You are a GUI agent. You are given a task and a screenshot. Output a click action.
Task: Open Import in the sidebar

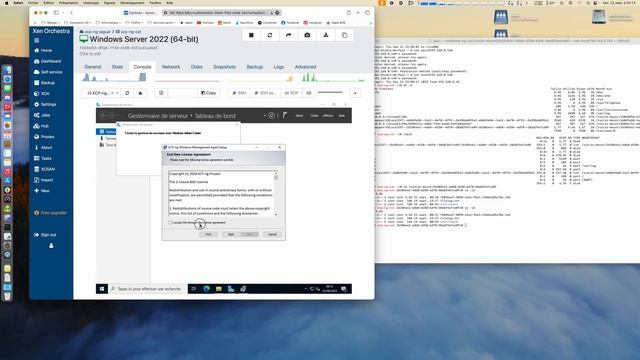pos(44,180)
